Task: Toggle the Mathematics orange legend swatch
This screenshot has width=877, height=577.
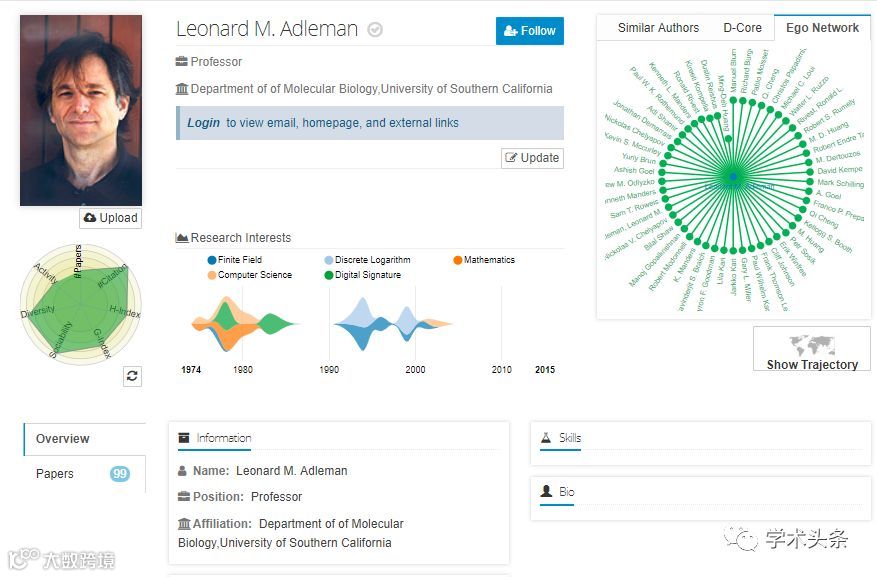Action: (x=458, y=260)
